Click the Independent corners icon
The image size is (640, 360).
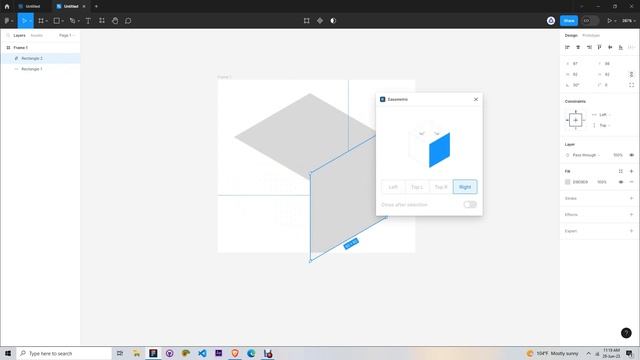tap(631, 85)
